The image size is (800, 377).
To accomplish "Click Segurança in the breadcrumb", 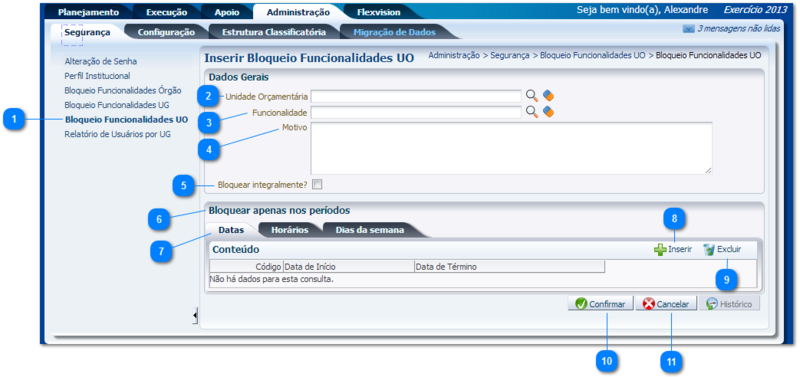I will point(510,55).
